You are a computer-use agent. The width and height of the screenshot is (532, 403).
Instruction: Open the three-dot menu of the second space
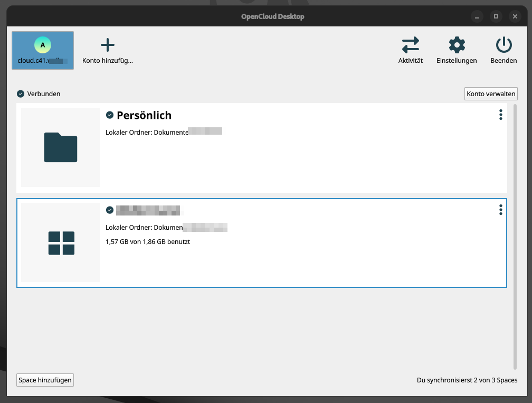pyautogui.click(x=500, y=210)
